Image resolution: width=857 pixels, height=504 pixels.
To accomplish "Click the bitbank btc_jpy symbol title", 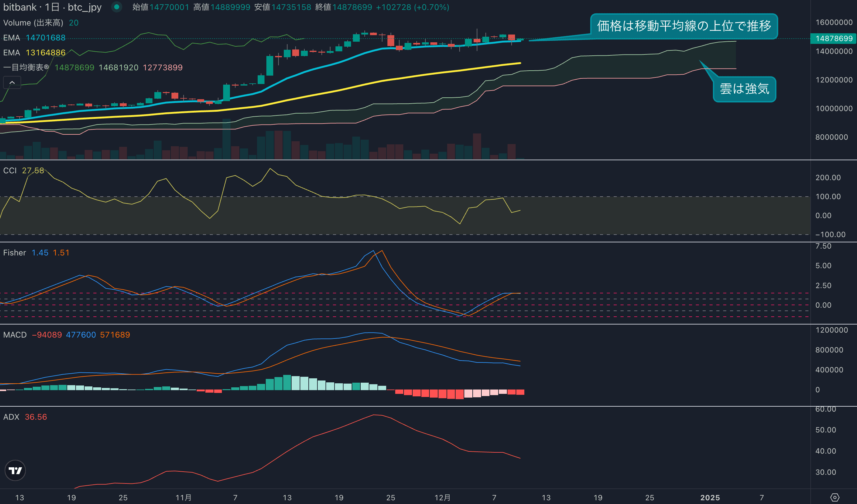I will pyautogui.click(x=52, y=7).
